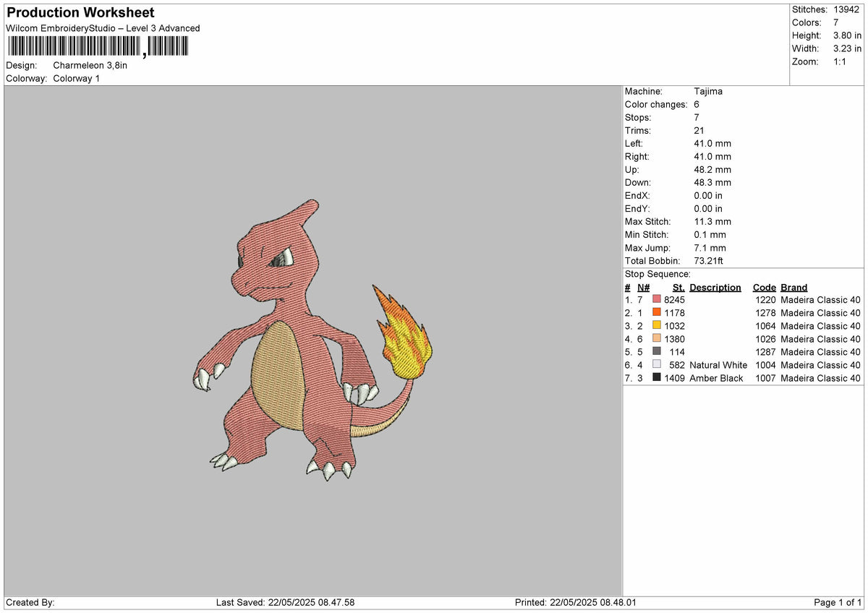Click the Amber Black thread swatch

coord(657,378)
